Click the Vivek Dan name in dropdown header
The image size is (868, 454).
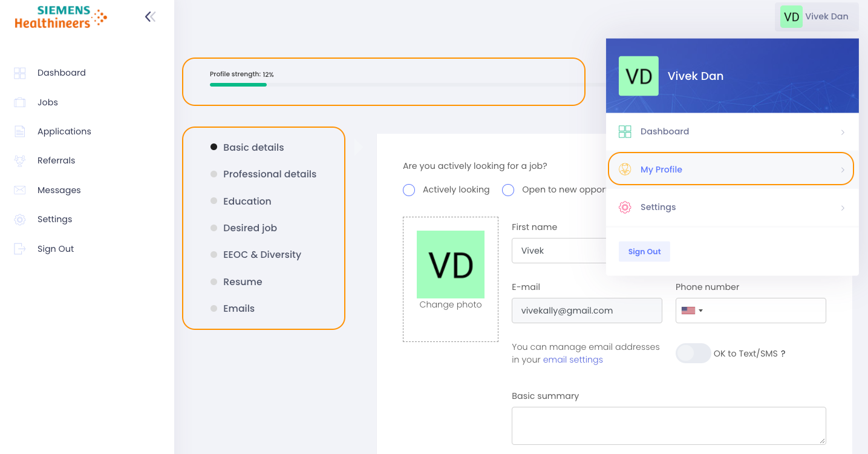696,76
